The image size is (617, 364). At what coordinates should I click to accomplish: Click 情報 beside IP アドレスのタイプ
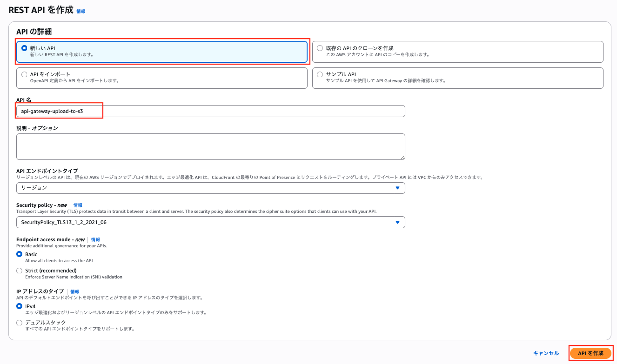[75, 291]
